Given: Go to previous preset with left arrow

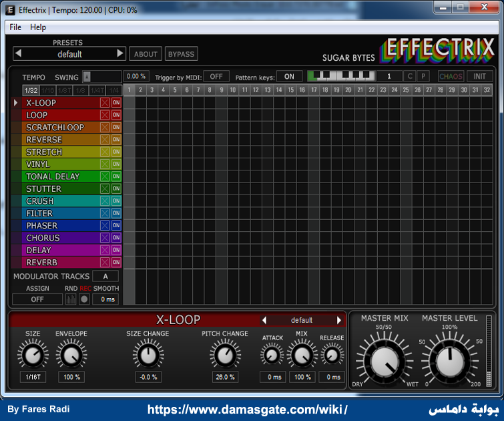Looking at the screenshot, I should pyautogui.click(x=19, y=53).
